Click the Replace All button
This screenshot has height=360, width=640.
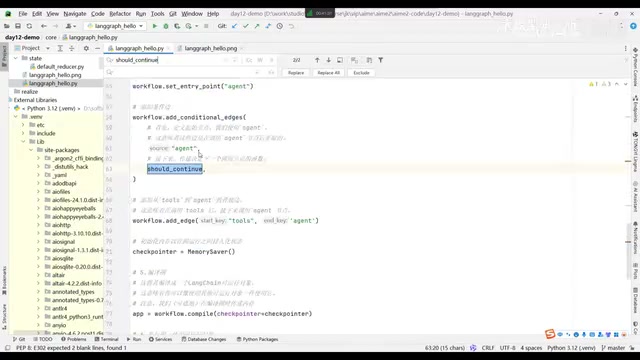tap(329, 73)
